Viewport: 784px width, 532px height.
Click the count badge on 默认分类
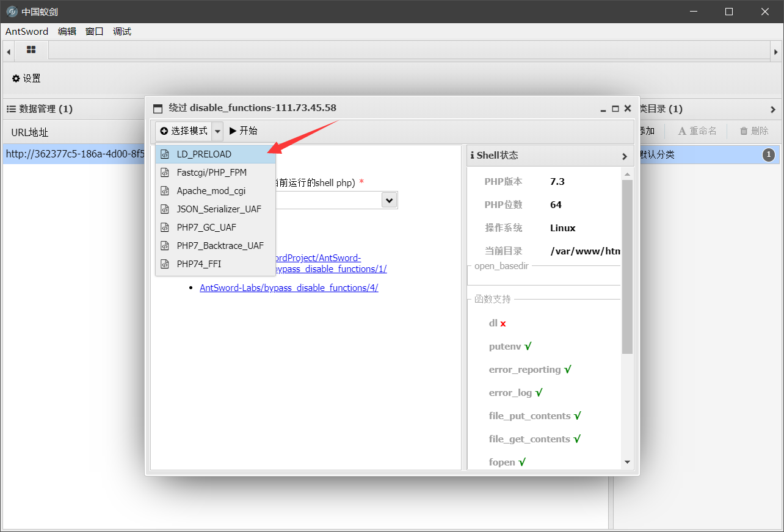point(769,155)
